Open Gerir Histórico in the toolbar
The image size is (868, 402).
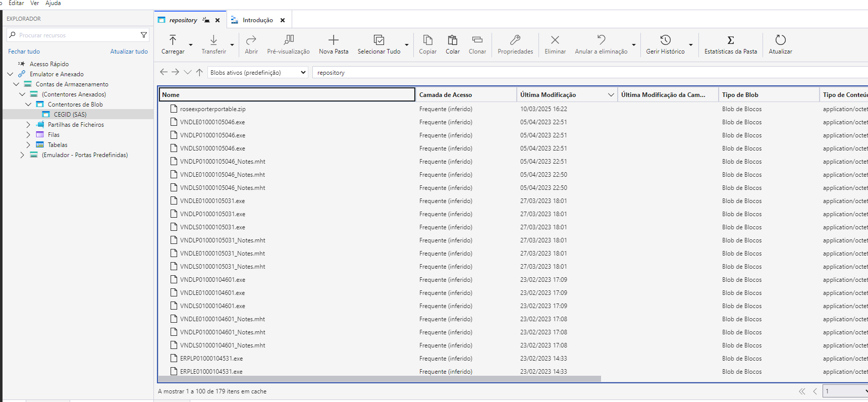(x=665, y=44)
